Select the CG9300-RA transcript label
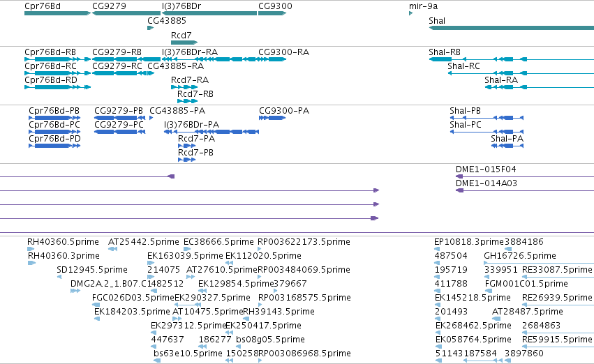The image size is (594, 364). click(x=284, y=52)
